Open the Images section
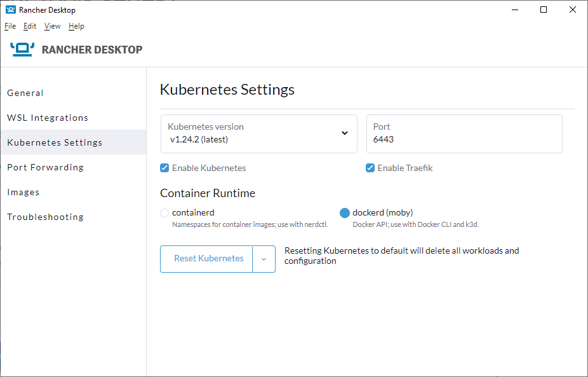Image resolution: width=588 pixels, height=377 pixels. coord(74,192)
